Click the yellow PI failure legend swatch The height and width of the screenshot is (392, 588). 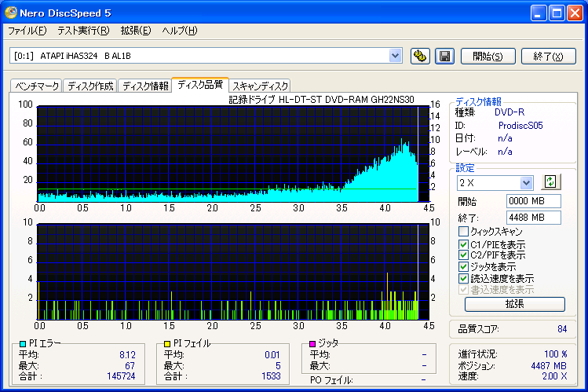click(x=167, y=343)
